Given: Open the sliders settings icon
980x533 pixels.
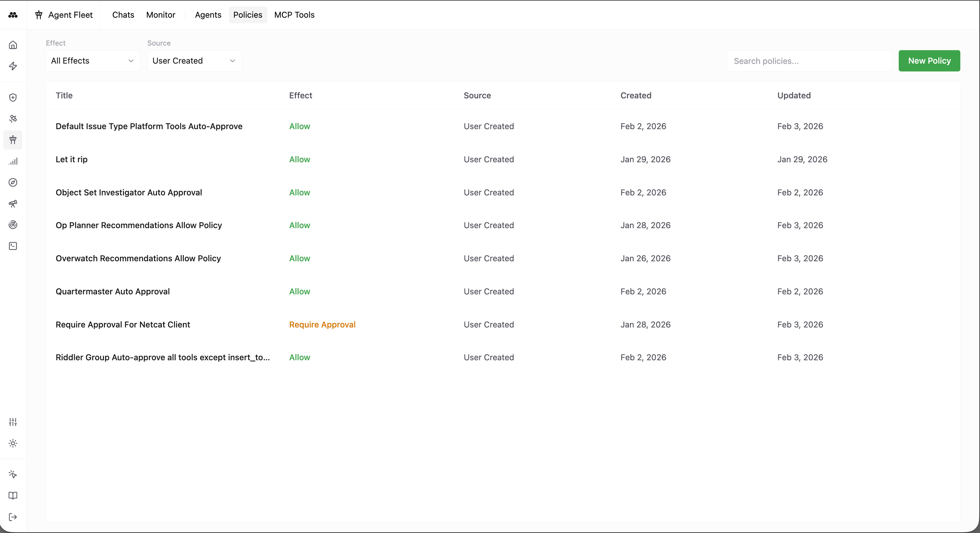Looking at the screenshot, I should pos(13,422).
